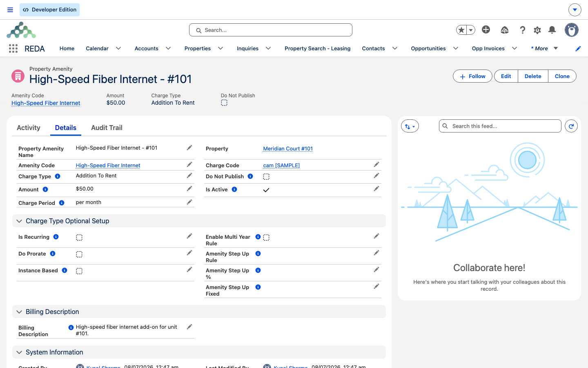The height and width of the screenshot is (368, 588).
Task: Refresh the Chatter feed
Action: point(571,126)
